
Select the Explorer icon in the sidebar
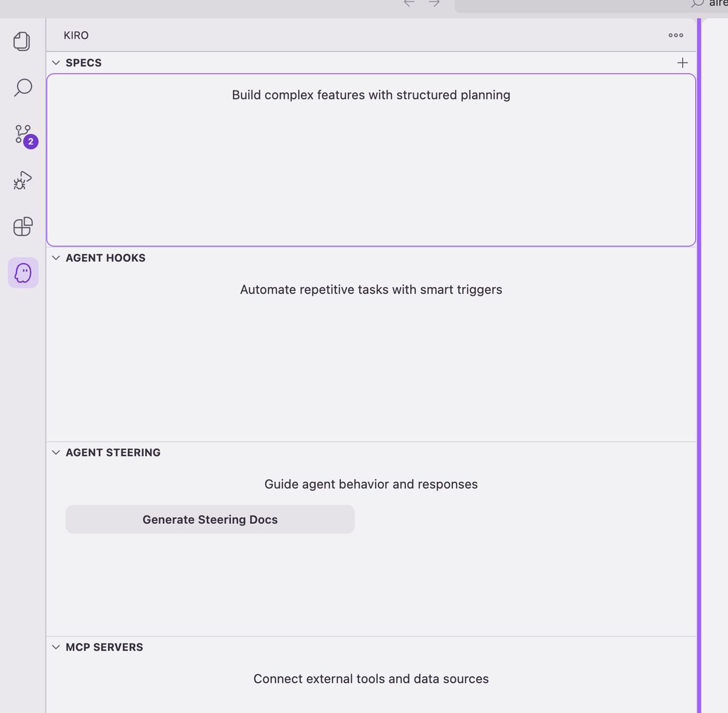point(22,41)
